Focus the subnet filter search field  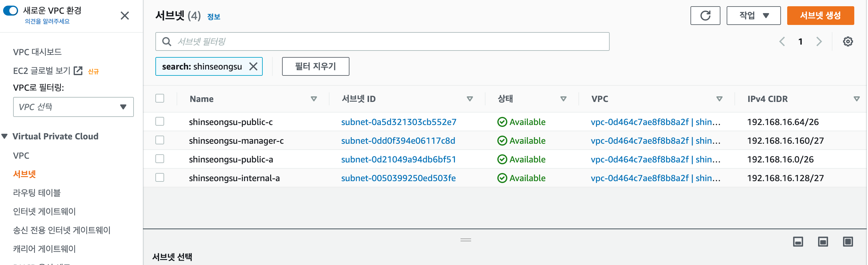click(x=382, y=41)
